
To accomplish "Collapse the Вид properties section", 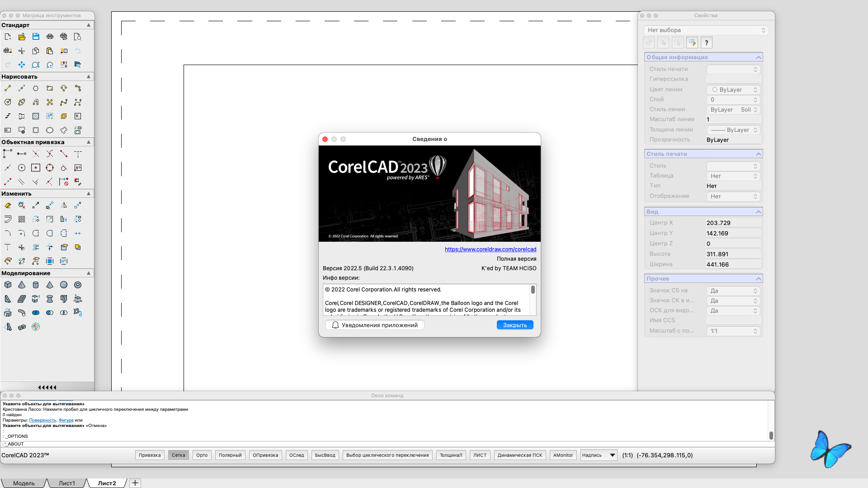I will 759,212.
